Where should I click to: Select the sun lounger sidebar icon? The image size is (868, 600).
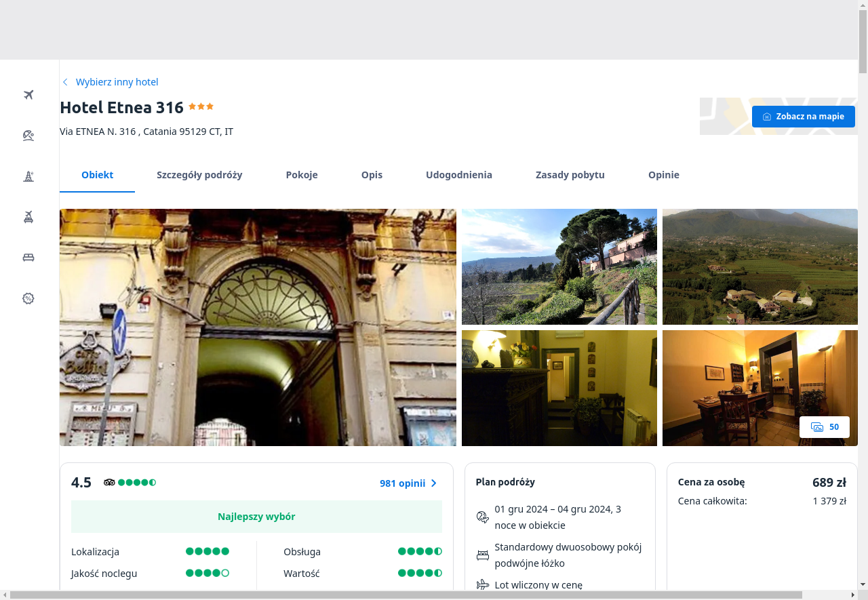click(x=28, y=217)
